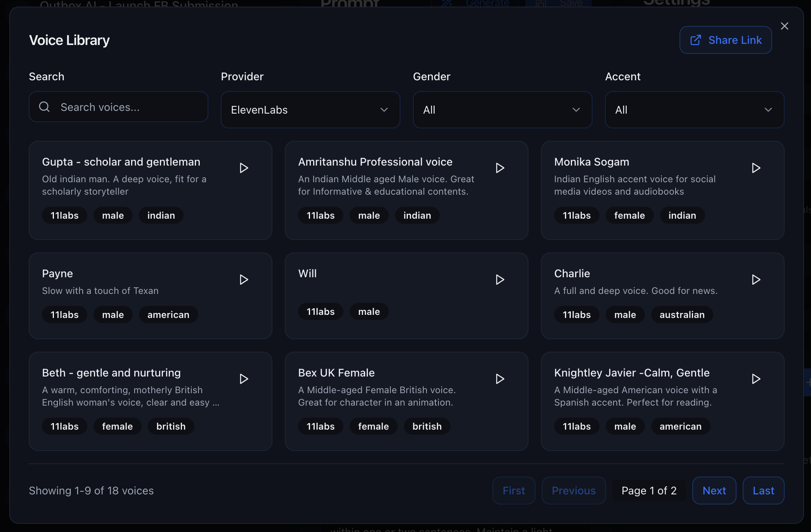Jump to the Last page

[763, 491]
